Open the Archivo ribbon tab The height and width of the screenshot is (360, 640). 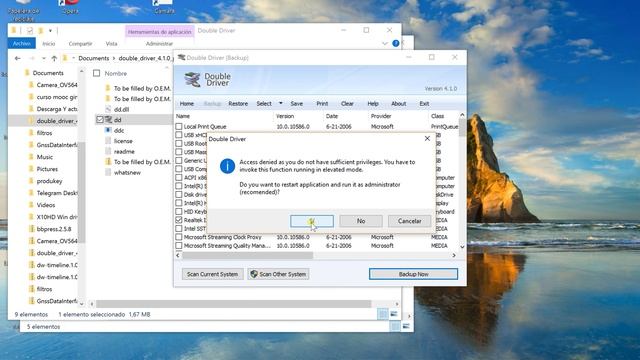tap(22, 43)
